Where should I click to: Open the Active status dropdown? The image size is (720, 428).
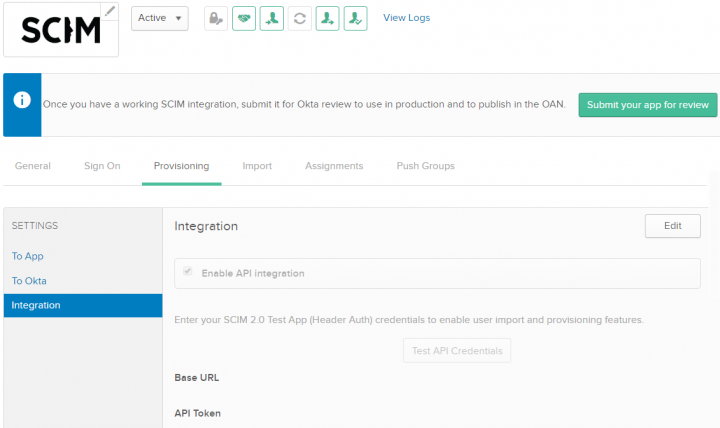(159, 18)
